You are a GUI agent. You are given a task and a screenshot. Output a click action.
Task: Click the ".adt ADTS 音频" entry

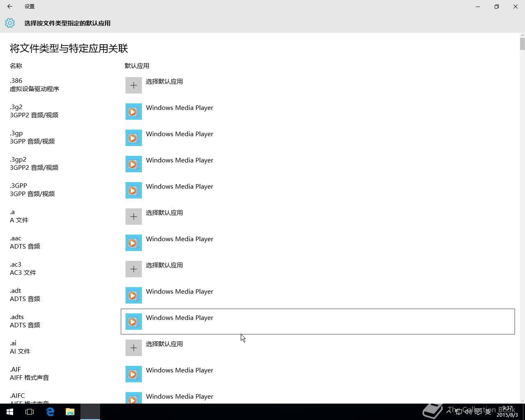click(25, 295)
